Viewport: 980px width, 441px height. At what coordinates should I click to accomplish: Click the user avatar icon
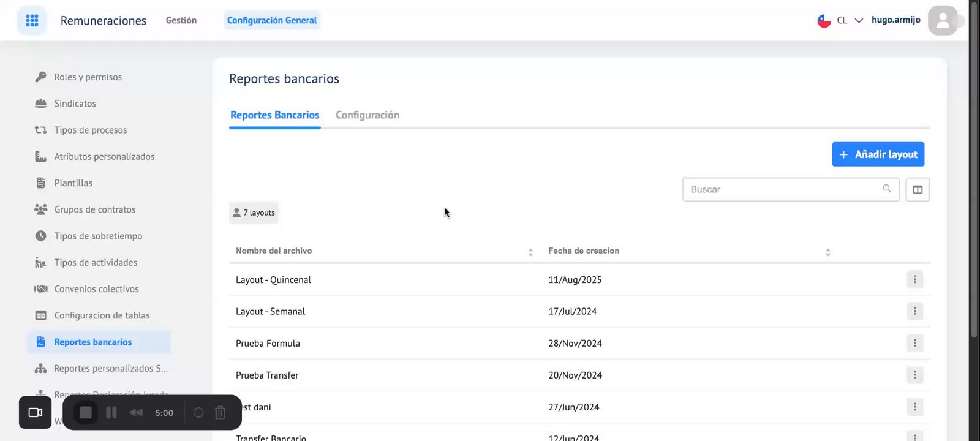(x=943, y=21)
